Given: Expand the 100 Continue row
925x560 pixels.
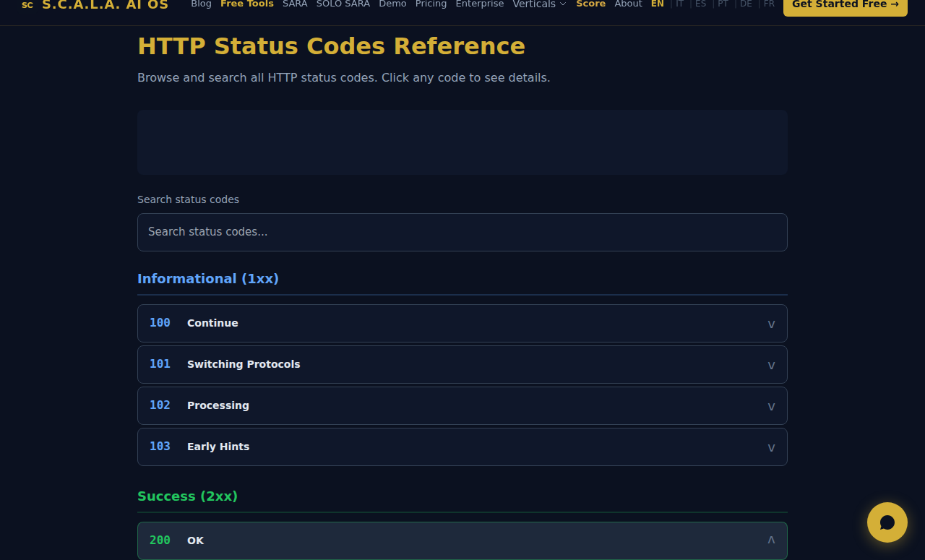Looking at the screenshot, I should pos(462,323).
